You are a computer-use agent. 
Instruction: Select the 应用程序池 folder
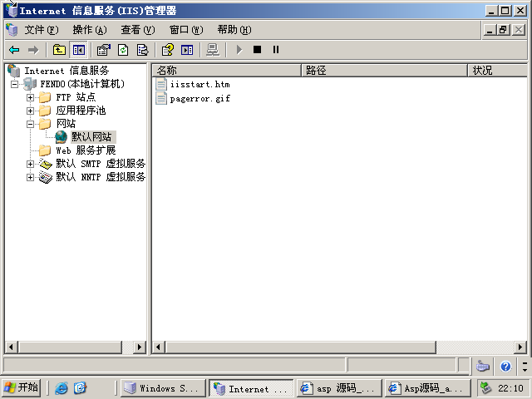click(81, 111)
